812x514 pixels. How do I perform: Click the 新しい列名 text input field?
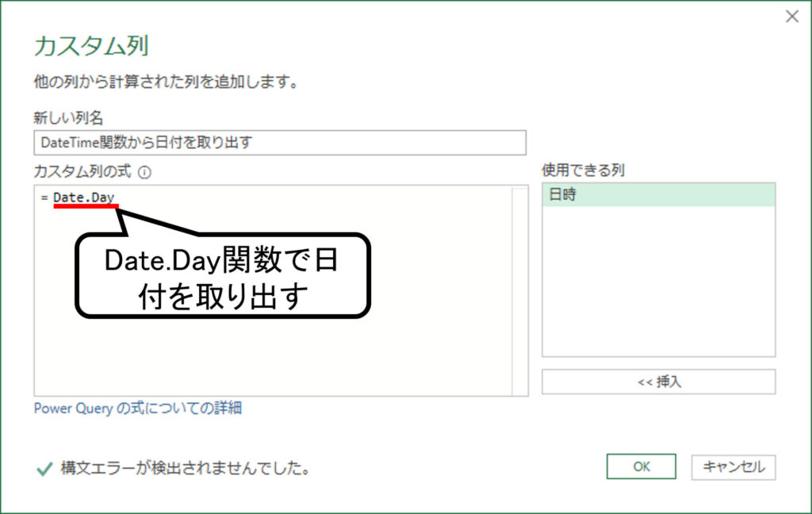point(280,143)
